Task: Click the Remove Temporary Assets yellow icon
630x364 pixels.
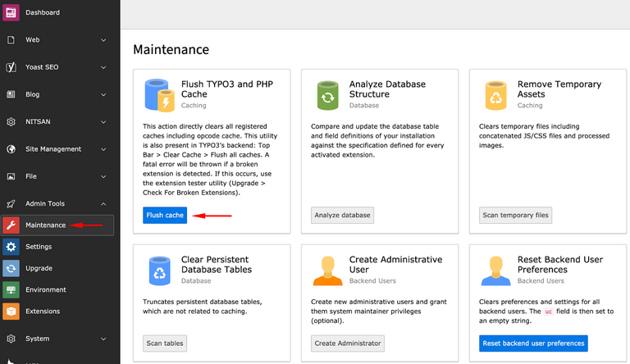Action: pos(495,95)
